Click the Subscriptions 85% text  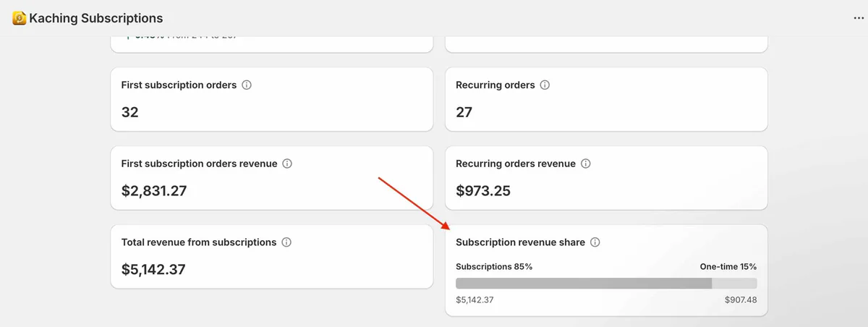click(494, 267)
